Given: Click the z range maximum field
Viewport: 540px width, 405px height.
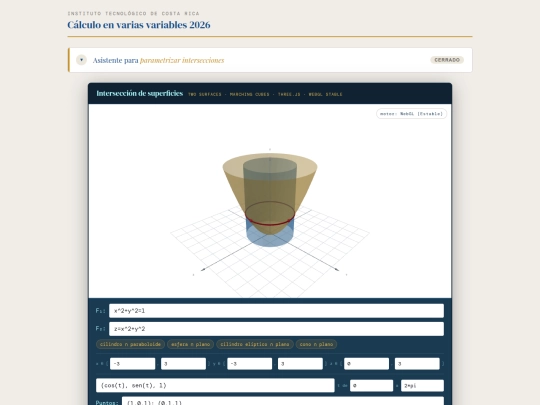Looking at the screenshot, I should [x=417, y=364].
